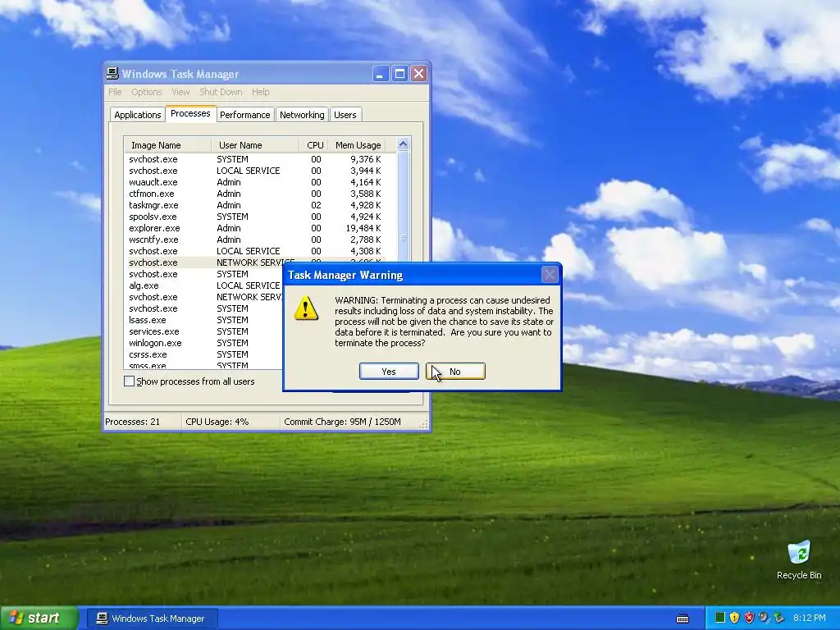Screen dimensions: 840x630
Task: Select the winlogon.exe process
Action: coord(155,343)
